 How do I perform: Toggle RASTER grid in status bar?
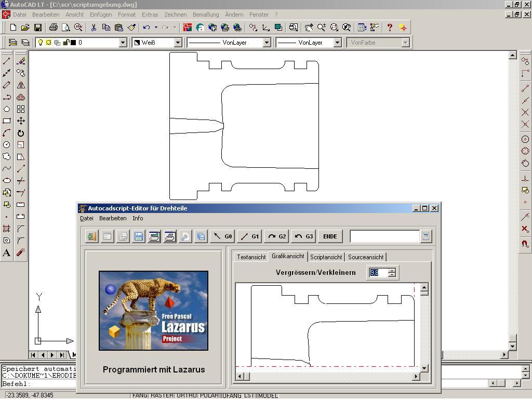point(162,395)
